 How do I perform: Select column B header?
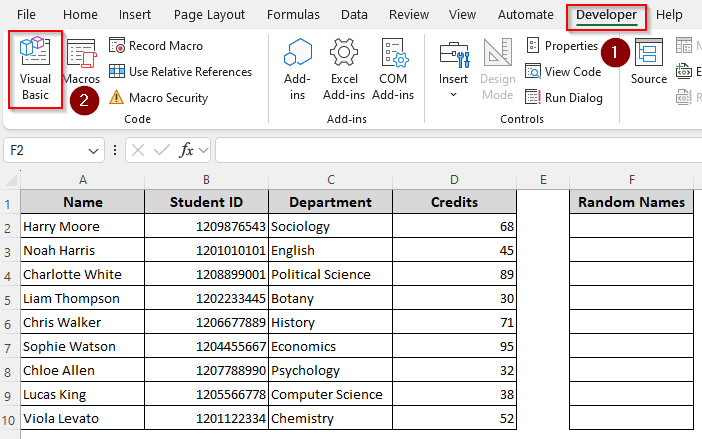pyautogui.click(x=206, y=179)
